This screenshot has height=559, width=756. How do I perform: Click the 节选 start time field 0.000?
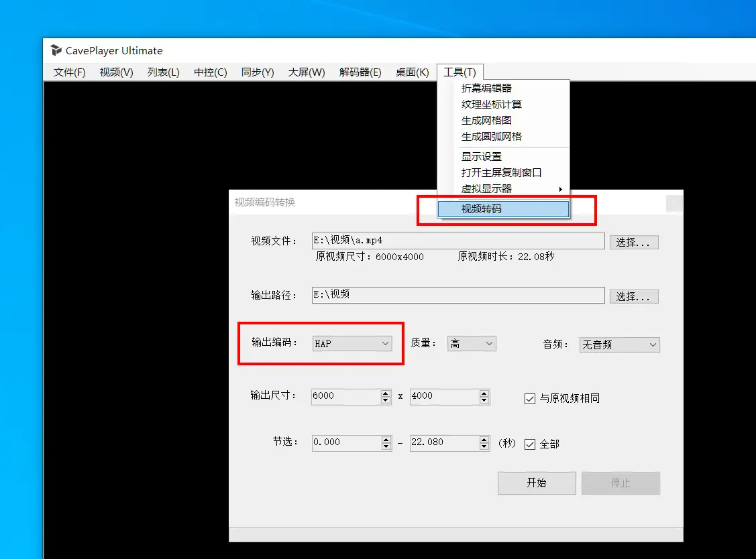pyautogui.click(x=346, y=442)
